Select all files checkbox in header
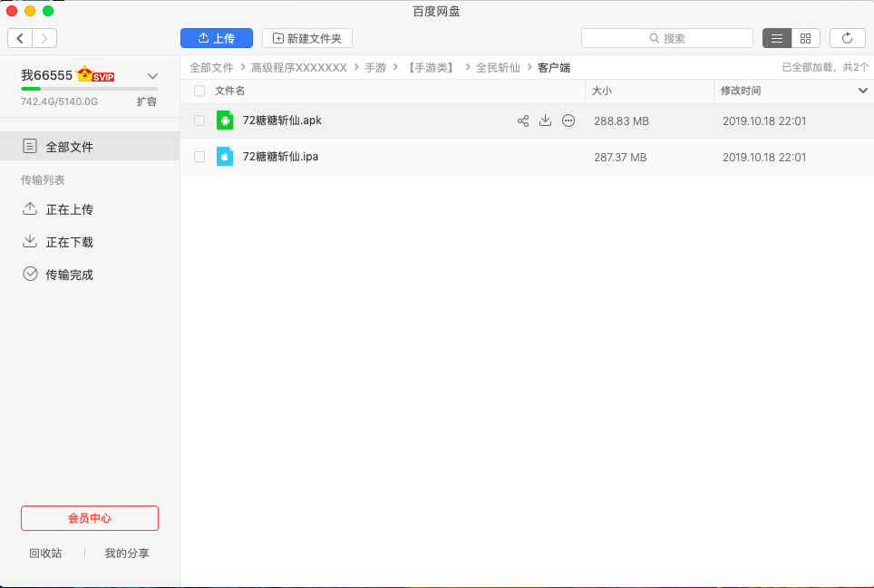Viewport: 874px width, 588px height. coord(199,91)
